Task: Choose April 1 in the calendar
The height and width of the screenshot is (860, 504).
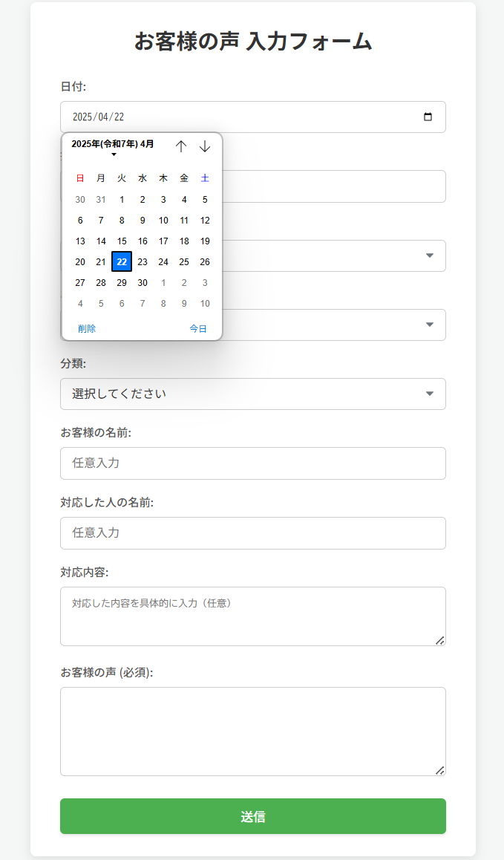Action: [122, 199]
